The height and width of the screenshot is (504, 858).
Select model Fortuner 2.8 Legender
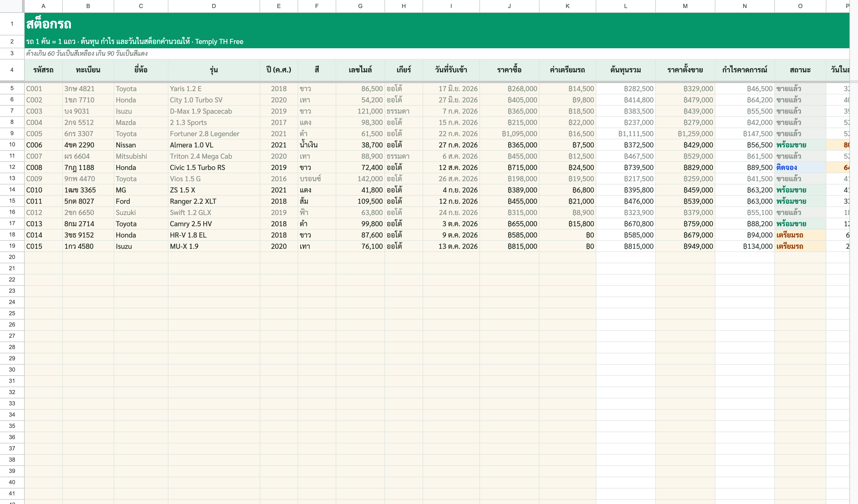[213, 134]
